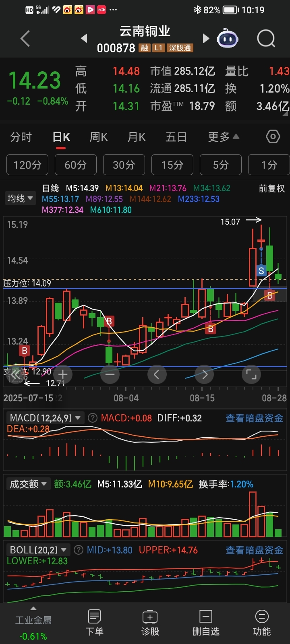The width and height of the screenshot is (290, 644).
Task: Tap the 换手率:1.20% label
Action: pos(226,484)
